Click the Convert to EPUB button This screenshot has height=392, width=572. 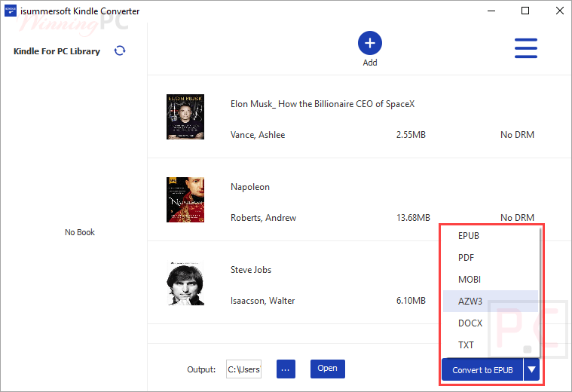point(482,369)
